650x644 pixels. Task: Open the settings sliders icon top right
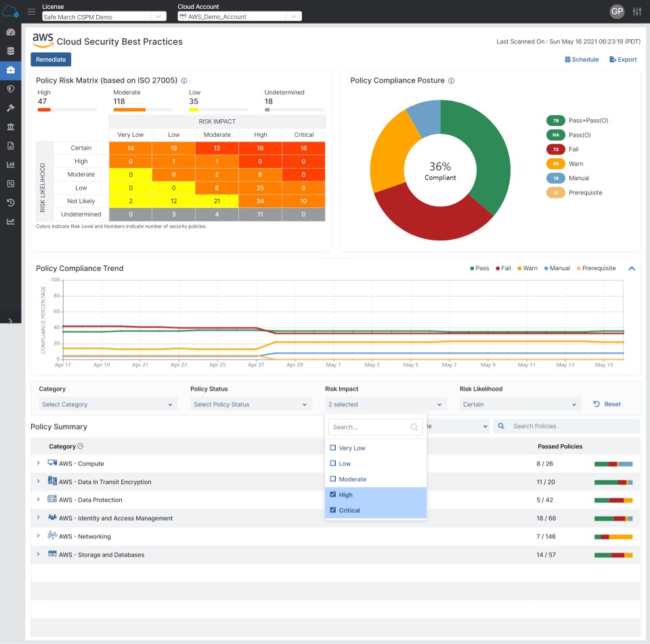coord(636,12)
